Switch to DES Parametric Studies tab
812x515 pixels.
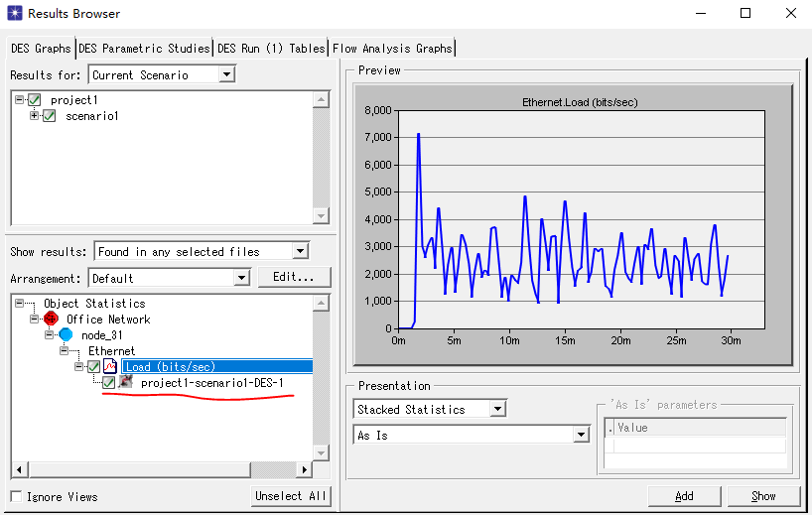tap(145, 49)
